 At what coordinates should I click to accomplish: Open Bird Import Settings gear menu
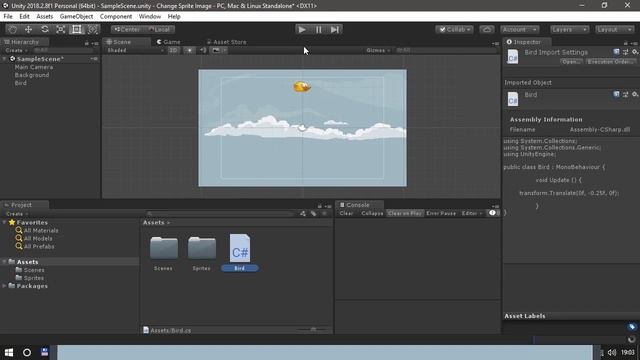click(635, 52)
